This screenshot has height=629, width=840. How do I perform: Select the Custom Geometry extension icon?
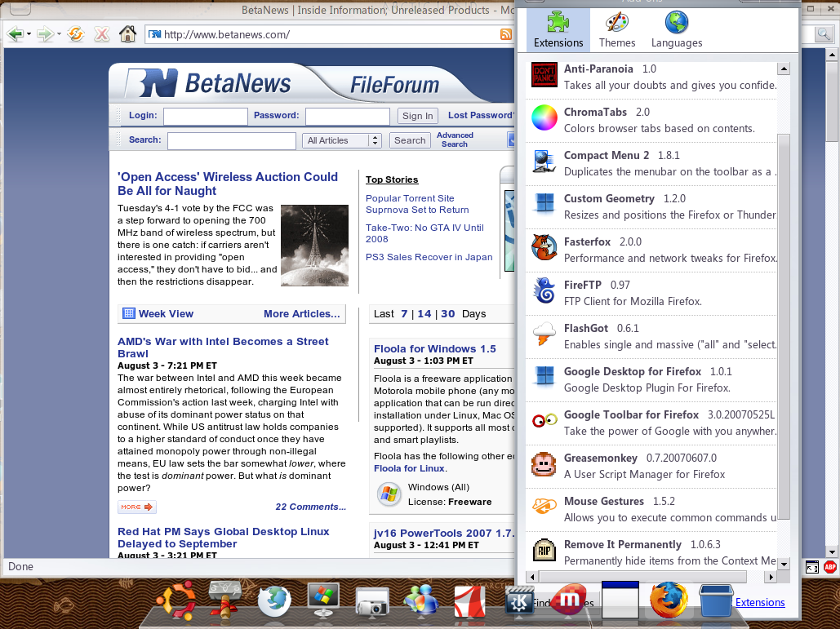pyautogui.click(x=544, y=205)
